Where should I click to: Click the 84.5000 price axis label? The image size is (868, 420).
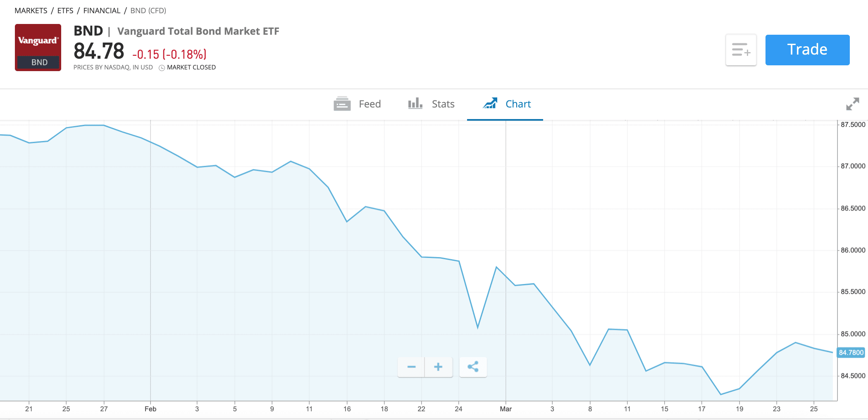(853, 376)
